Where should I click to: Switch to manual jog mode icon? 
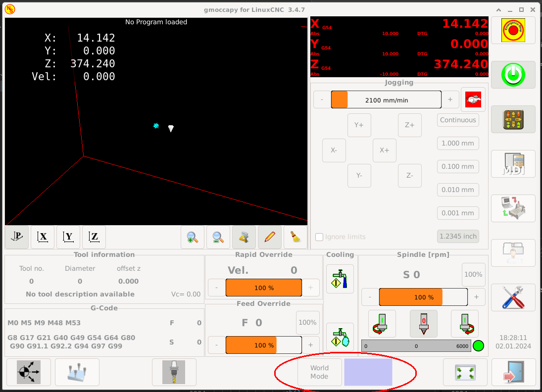[x=513, y=119]
